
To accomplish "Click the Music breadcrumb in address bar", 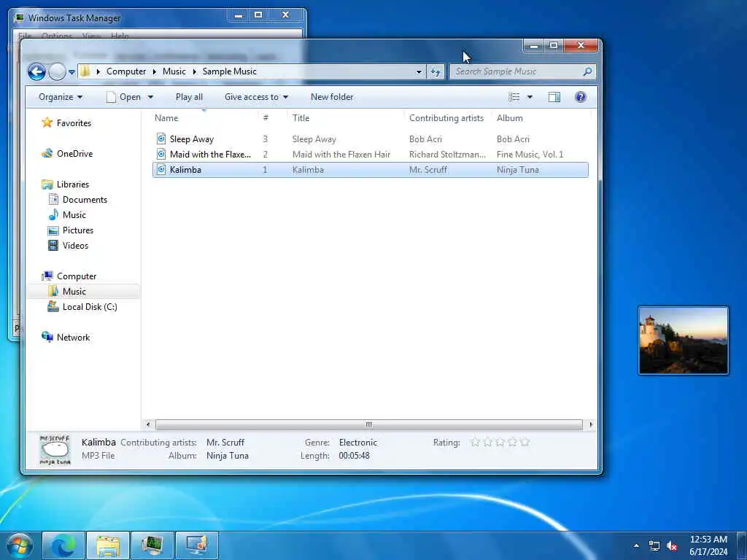I will (x=174, y=71).
